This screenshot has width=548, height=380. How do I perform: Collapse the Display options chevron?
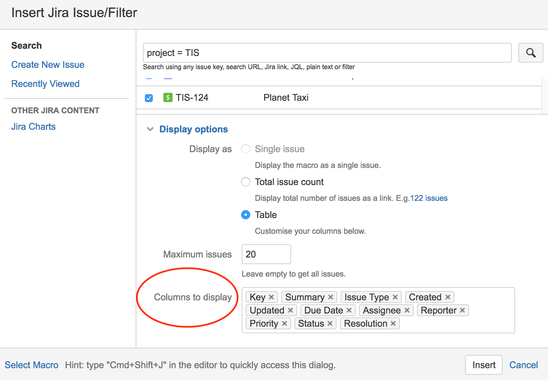tap(150, 129)
